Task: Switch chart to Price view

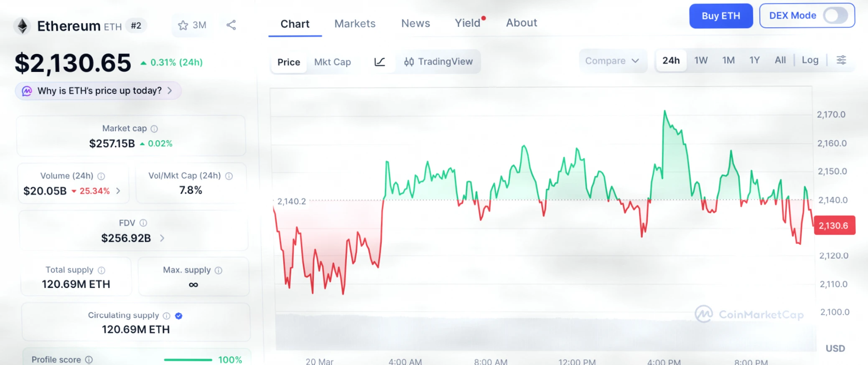Action: (x=289, y=62)
